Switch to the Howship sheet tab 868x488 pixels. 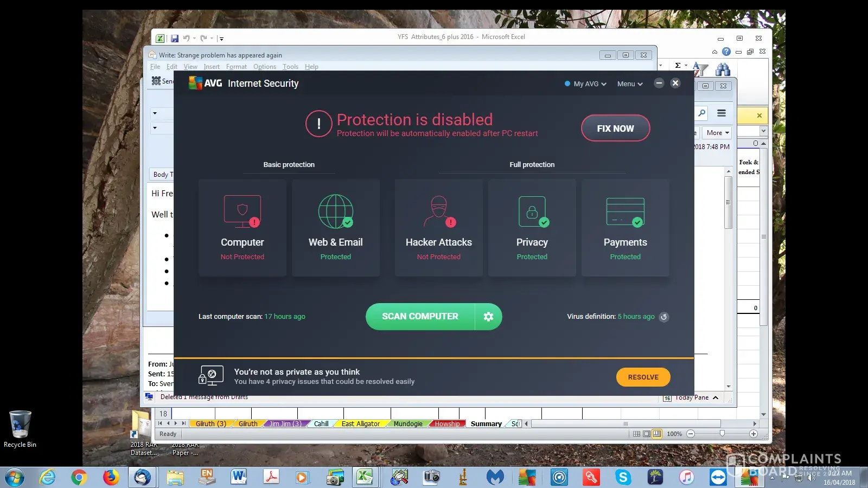point(447,424)
